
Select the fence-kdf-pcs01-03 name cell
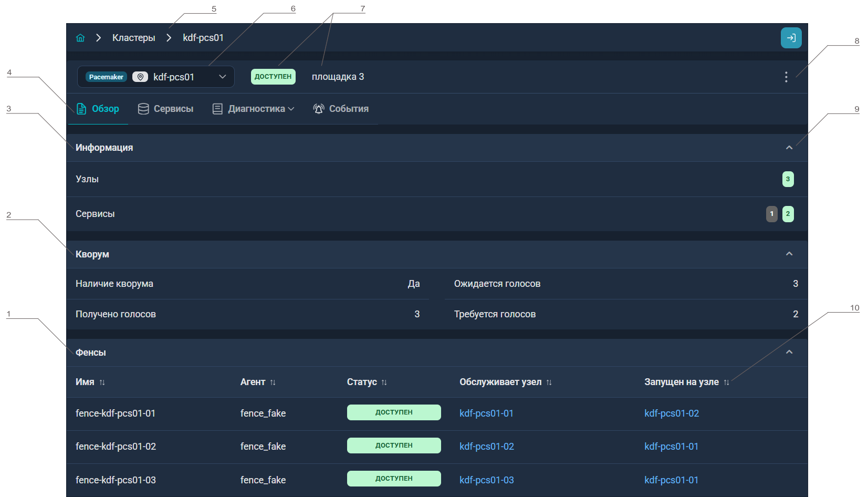116,480
